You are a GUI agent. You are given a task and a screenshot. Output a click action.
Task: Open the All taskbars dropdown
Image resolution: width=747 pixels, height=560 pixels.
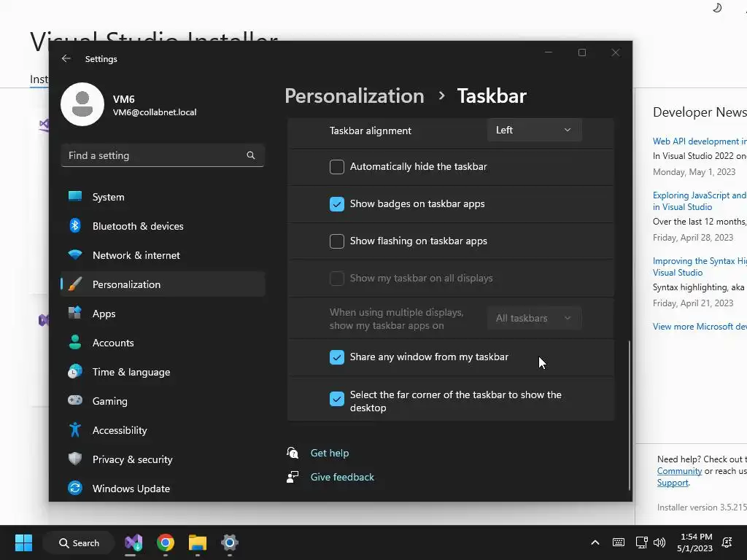(x=534, y=318)
